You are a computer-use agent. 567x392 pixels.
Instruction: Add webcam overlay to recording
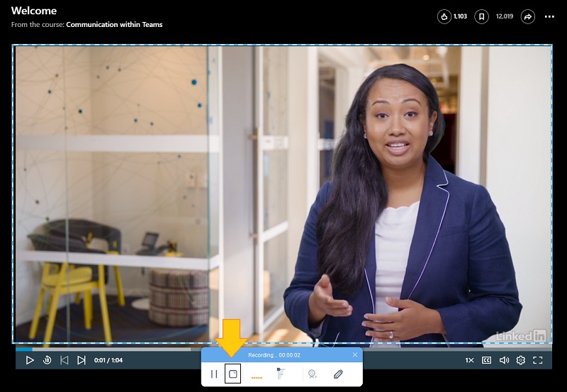(311, 374)
